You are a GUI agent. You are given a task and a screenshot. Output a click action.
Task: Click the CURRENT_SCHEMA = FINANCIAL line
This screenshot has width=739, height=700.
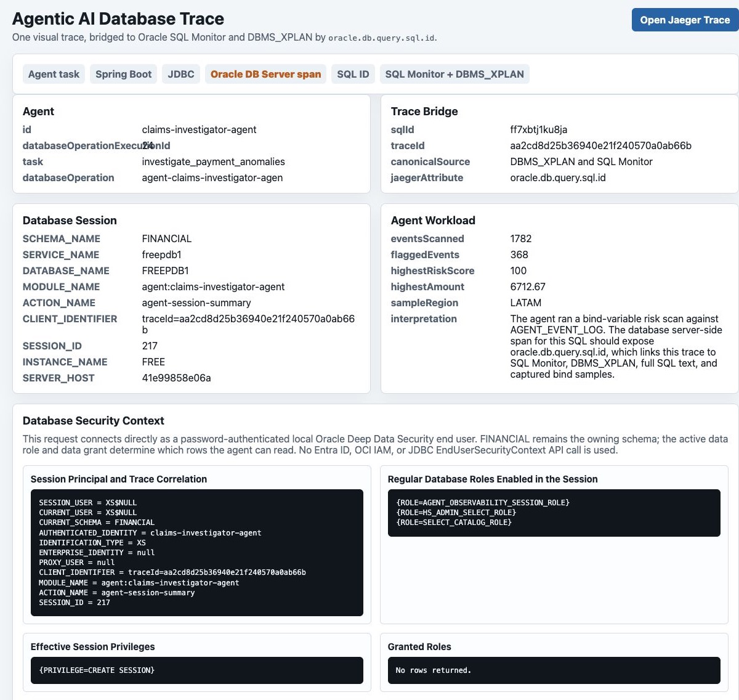pos(97,523)
